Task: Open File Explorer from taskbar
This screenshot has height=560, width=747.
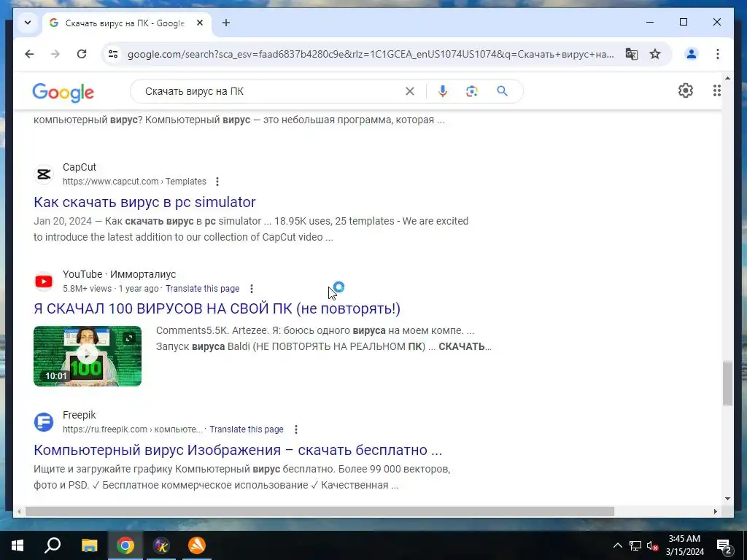Action: click(89, 545)
